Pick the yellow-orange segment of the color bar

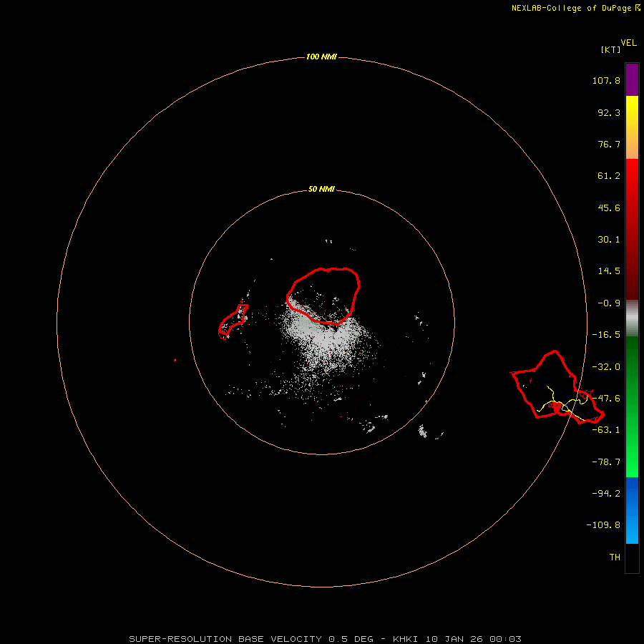[x=632, y=127]
